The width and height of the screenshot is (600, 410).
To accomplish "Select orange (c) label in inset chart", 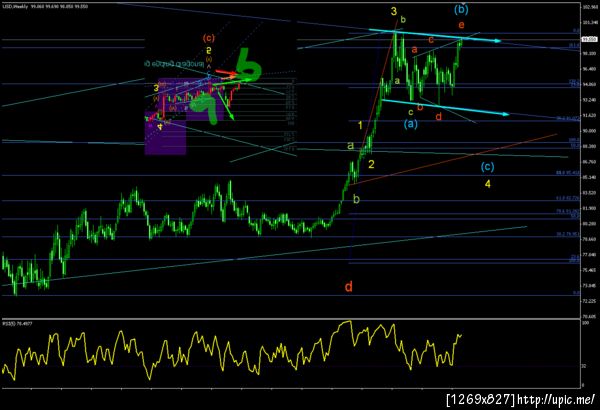I will click(x=209, y=38).
